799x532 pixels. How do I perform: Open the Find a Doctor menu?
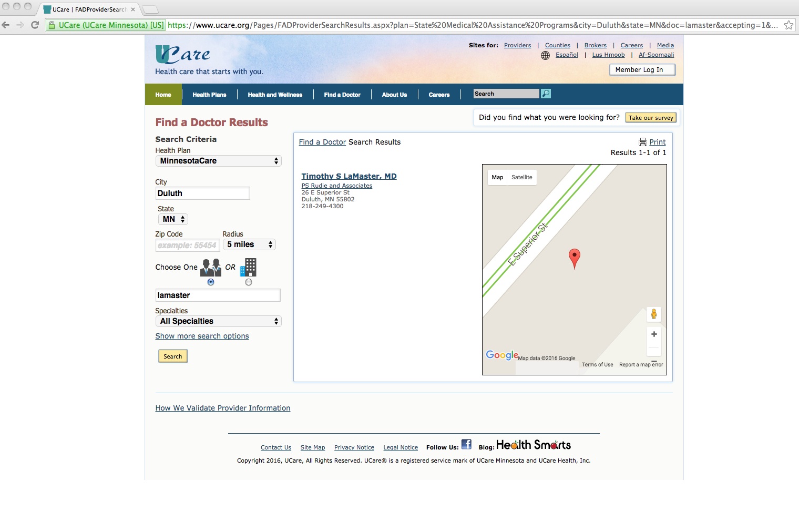342,95
